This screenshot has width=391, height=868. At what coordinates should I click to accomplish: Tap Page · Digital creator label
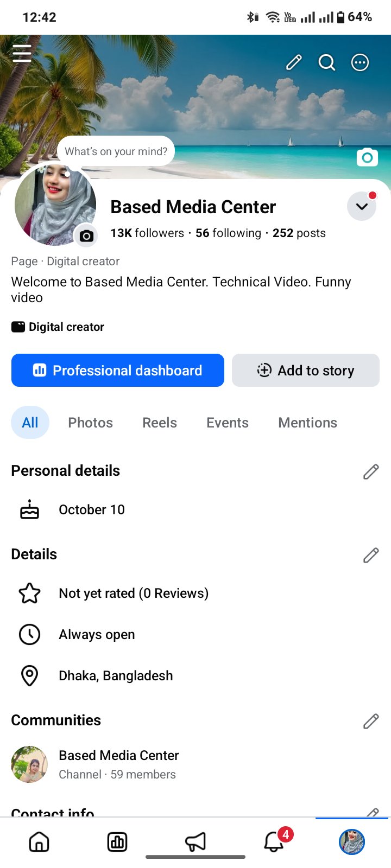65,261
